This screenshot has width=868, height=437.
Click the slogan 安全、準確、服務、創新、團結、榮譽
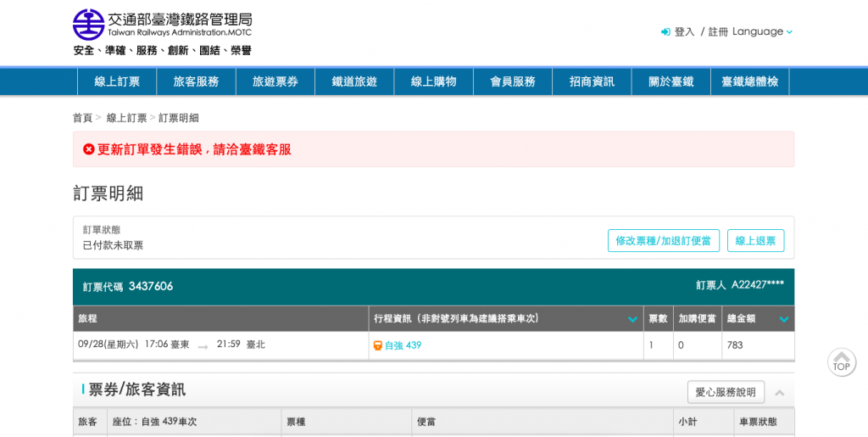[162, 50]
